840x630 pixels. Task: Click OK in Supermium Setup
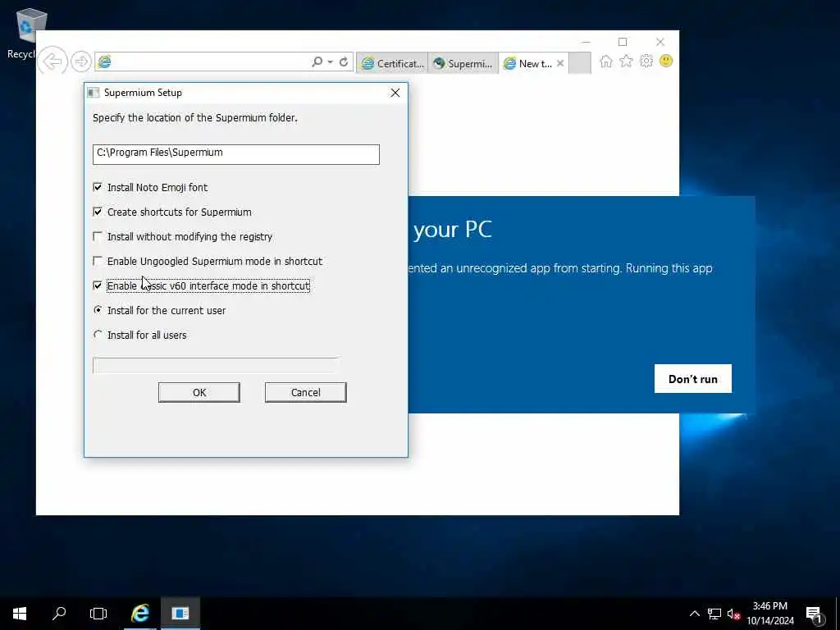(x=199, y=392)
